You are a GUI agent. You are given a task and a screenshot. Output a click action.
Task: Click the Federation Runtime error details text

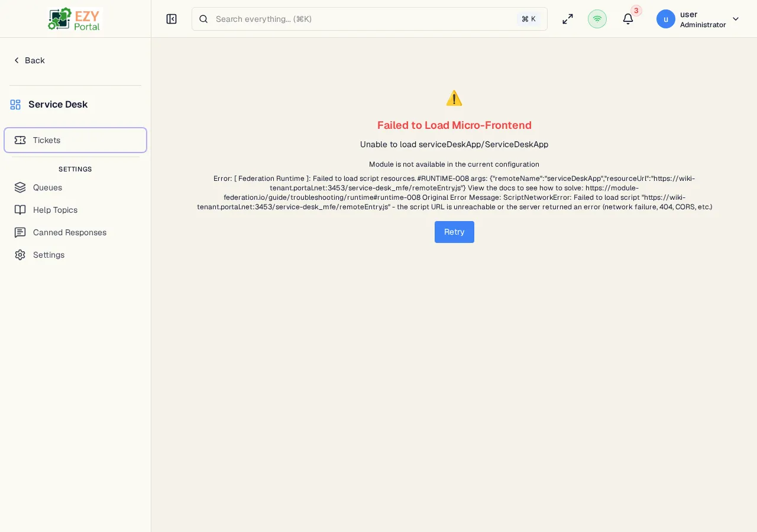coord(454,193)
